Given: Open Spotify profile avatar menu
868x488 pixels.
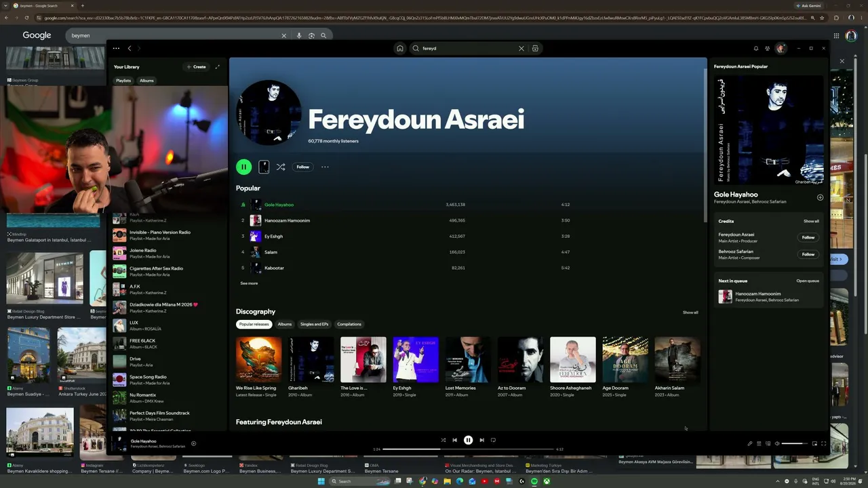Looking at the screenshot, I should [x=781, y=48].
